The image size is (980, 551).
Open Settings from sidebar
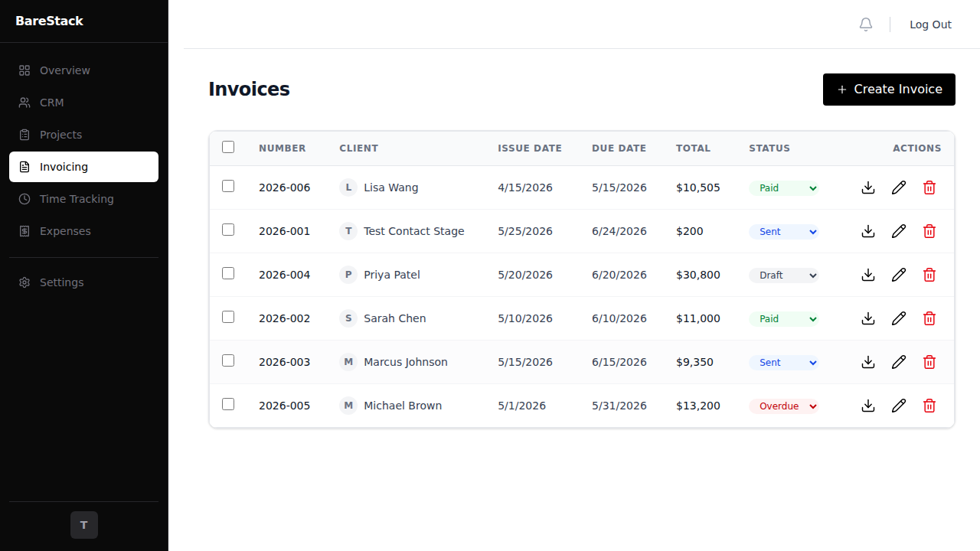(83, 282)
